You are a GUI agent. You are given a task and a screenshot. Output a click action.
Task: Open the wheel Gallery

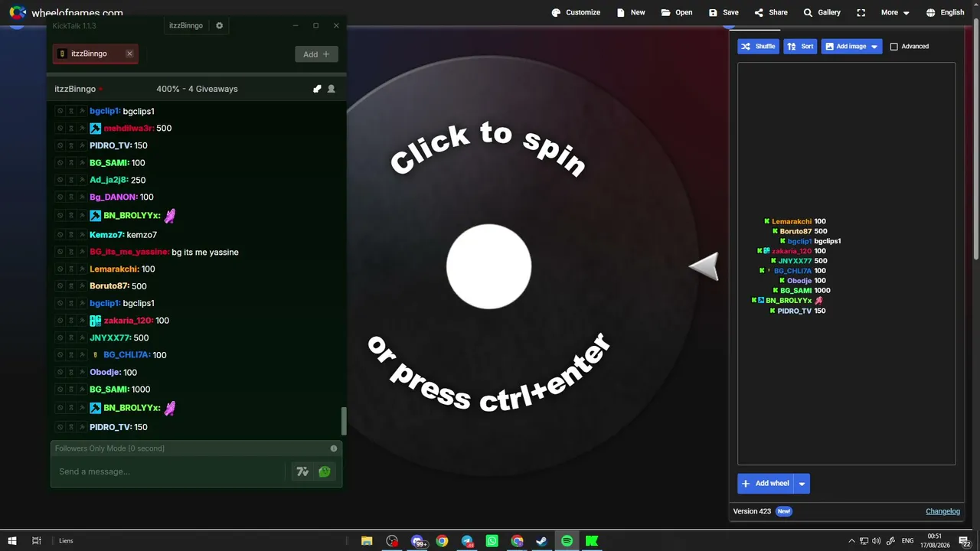coord(822,12)
